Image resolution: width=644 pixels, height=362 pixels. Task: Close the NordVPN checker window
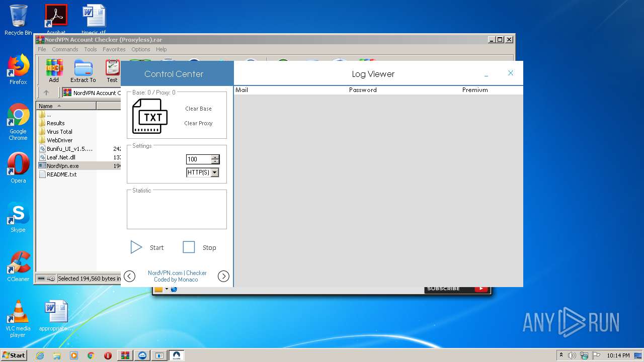coord(510,73)
